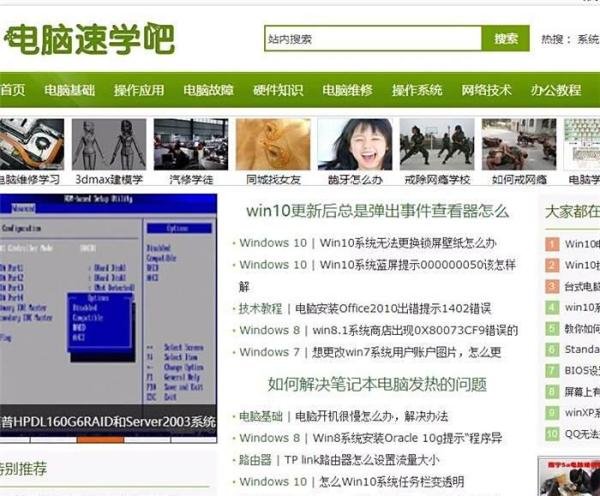Click the HPDL160G6RAID slideshow caption
Image resolution: width=600 pixels, height=496 pixels.
108,421
